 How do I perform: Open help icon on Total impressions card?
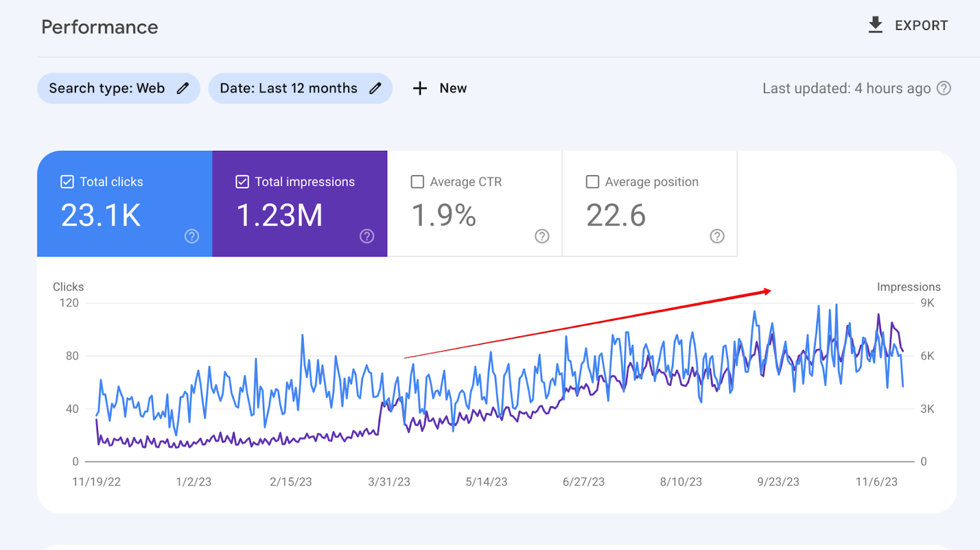pos(367,236)
